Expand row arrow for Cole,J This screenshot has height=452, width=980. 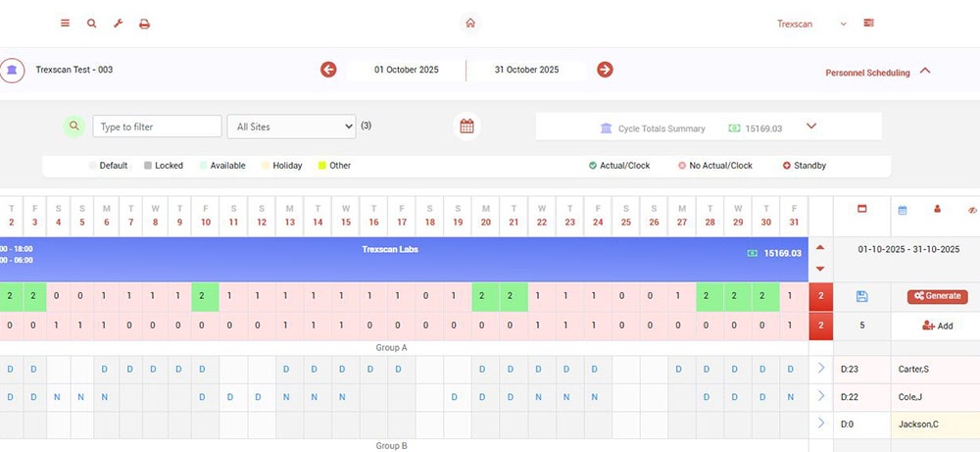tap(821, 396)
